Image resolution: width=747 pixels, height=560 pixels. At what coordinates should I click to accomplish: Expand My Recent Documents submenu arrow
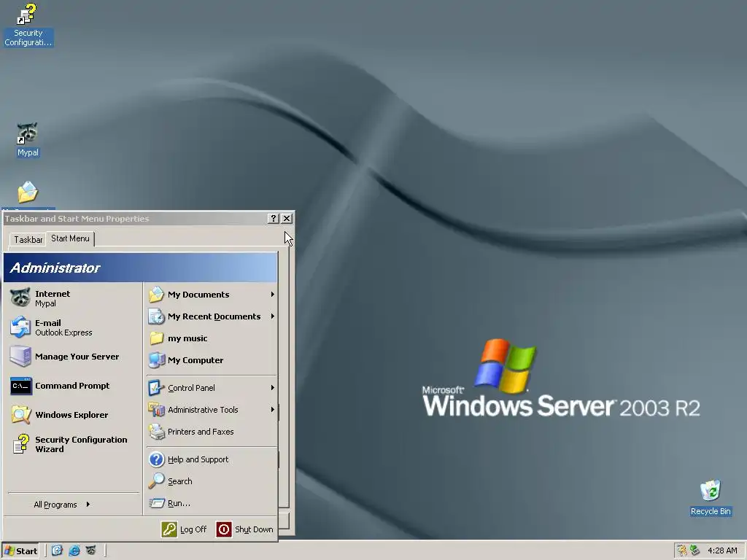[x=273, y=316]
